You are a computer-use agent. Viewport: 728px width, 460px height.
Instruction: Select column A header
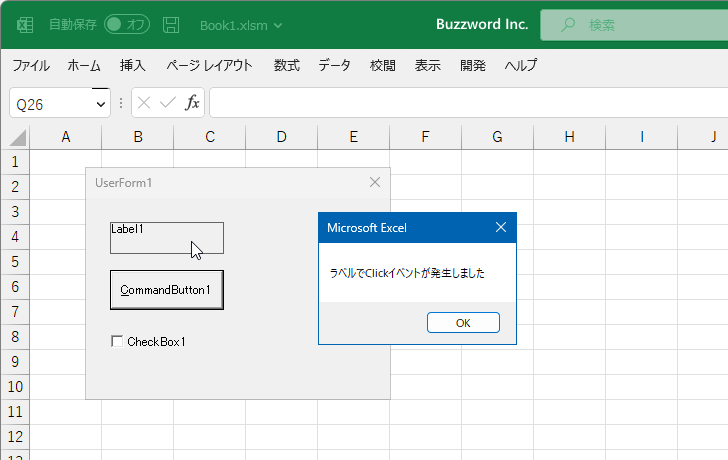[66, 137]
